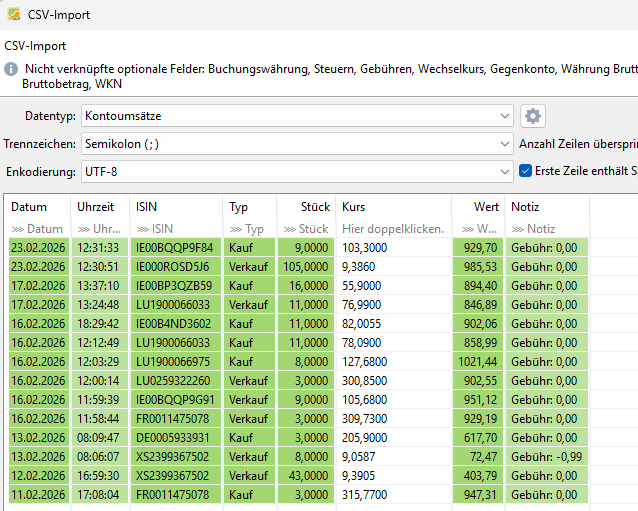
Task: Click the Wert cell showing 1021,44
Action: [477, 362]
